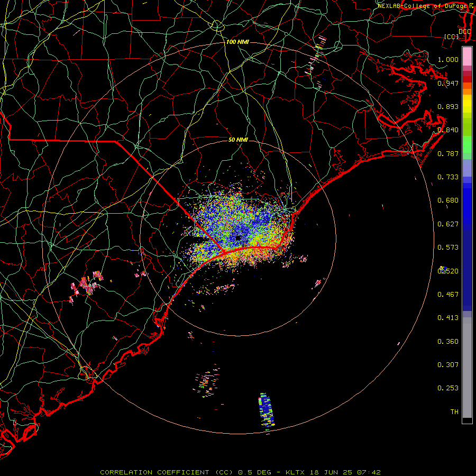Select the 0.733 scale label
The image size is (476, 476).
pyautogui.click(x=448, y=177)
